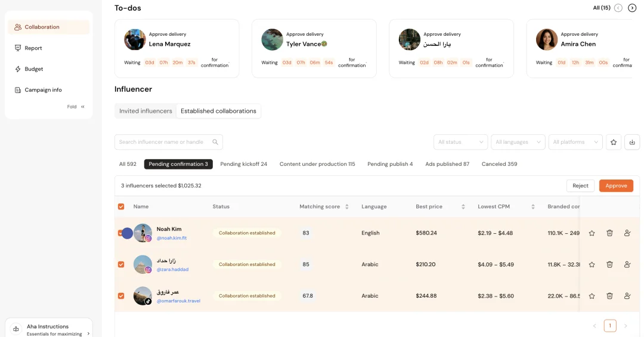Screen dimensions: 644x337
Task: Click the star favorites filter icon
Action: pyautogui.click(x=613, y=142)
